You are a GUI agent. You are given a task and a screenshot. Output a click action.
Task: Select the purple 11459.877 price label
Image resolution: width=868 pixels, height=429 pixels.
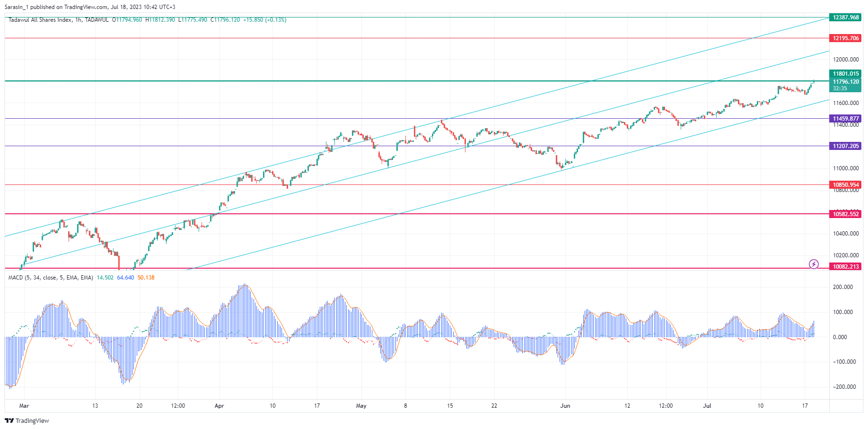click(846, 119)
